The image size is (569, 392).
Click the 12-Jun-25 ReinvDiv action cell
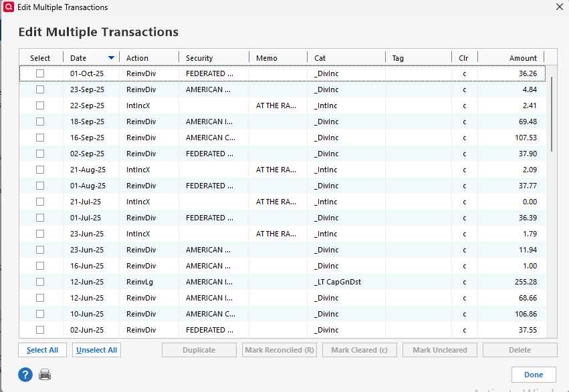(141, 298)
